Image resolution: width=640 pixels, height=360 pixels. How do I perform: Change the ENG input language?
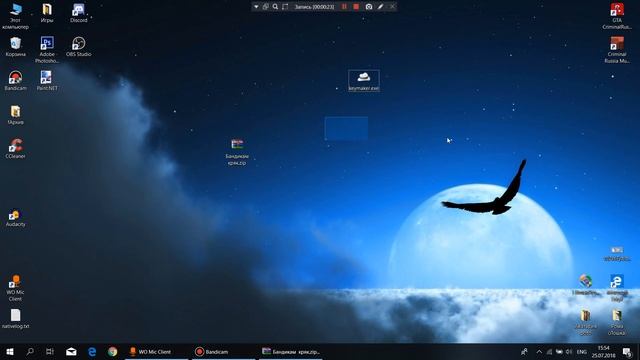pos(582,351)
